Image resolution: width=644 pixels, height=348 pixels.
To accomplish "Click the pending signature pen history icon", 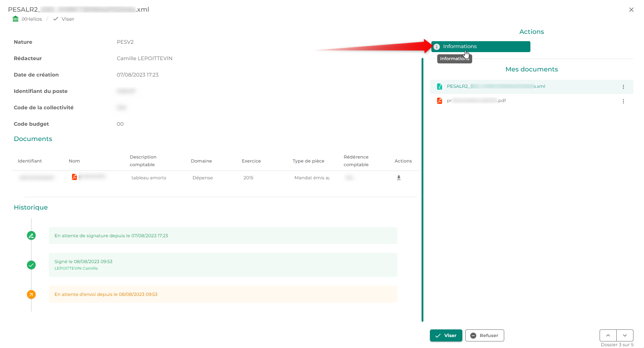I will 31,236.
